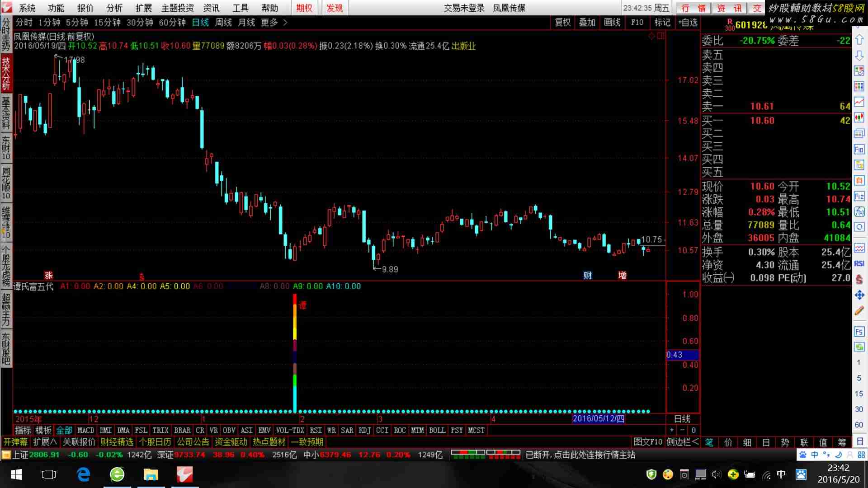Viewport: 868px width, 488px height.
Task: Open the 360 browser green icon in taskbar
Action: 117,474
